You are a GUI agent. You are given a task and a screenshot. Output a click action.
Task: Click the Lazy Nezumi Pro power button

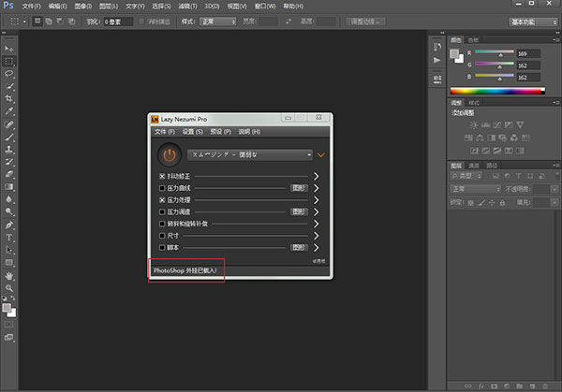coord(169,154)
